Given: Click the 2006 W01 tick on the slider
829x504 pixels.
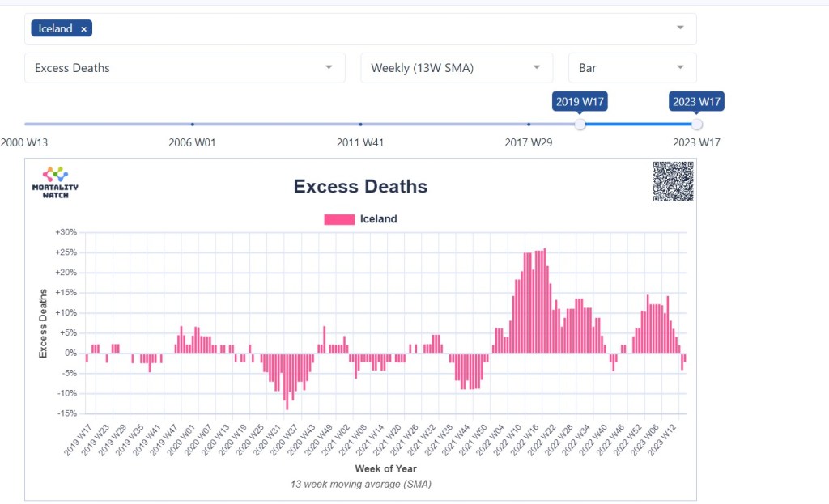Looking at the screenshot, I should point(192,124).
